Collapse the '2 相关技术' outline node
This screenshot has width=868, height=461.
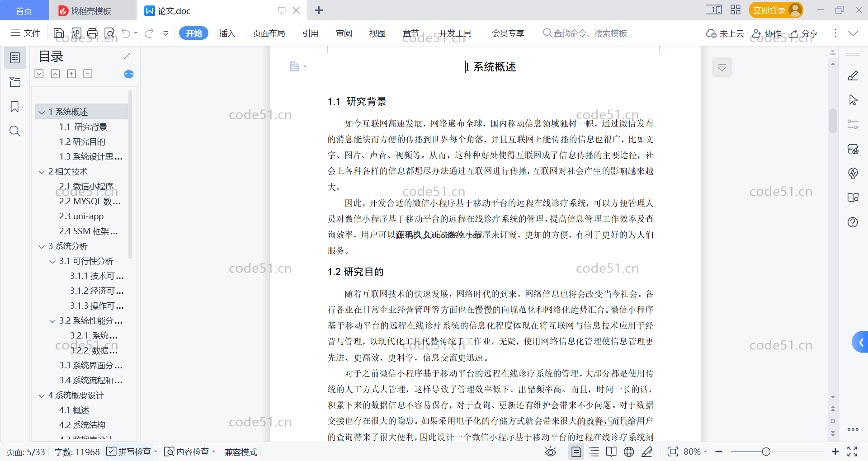click(x=42, y=172)
